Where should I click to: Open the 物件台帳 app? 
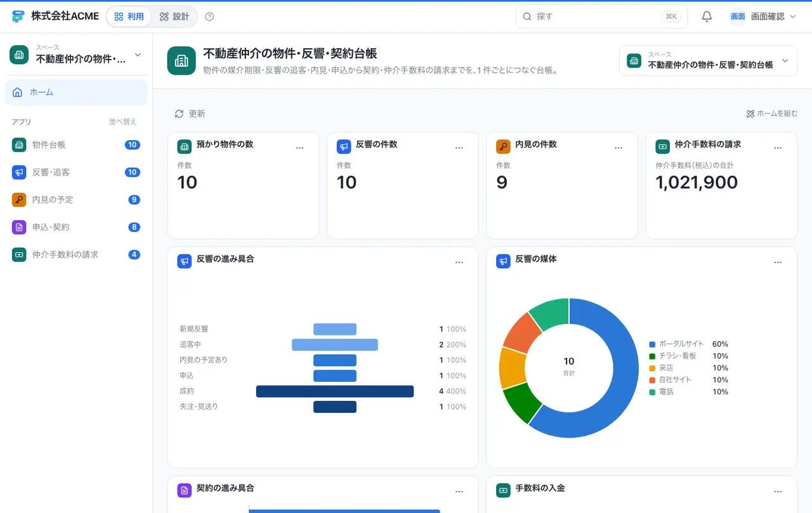[x=76, y=145]
